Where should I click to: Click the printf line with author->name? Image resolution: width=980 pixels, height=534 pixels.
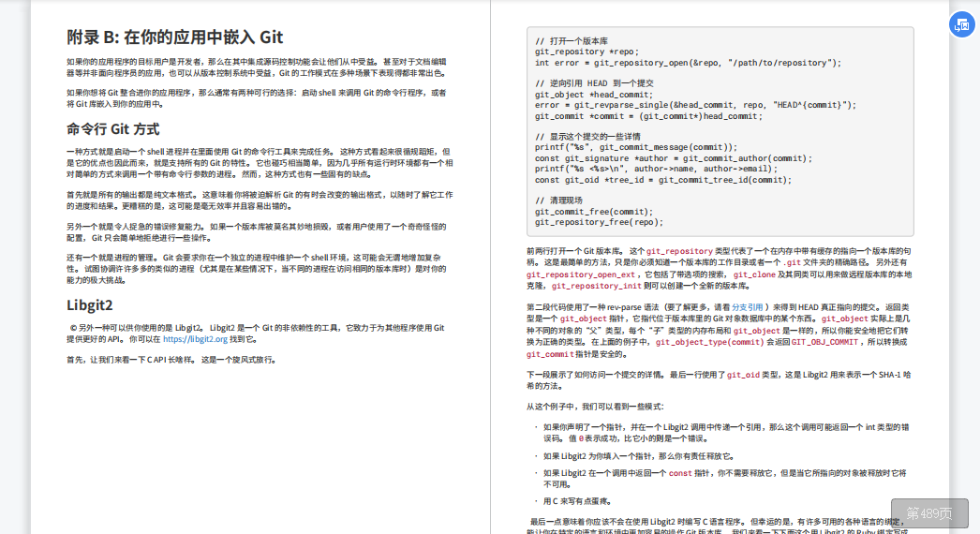[656, 169]
